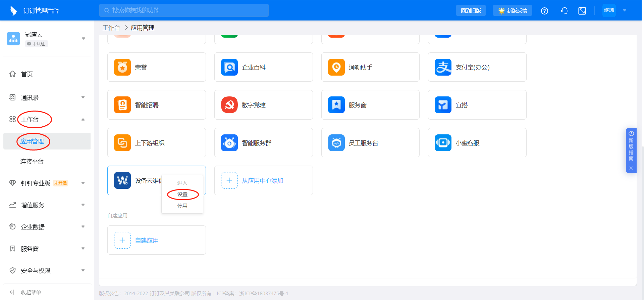Open the 智能服务群 app icon
Viewport: 644px width, 300px height.
coord(229,143)
